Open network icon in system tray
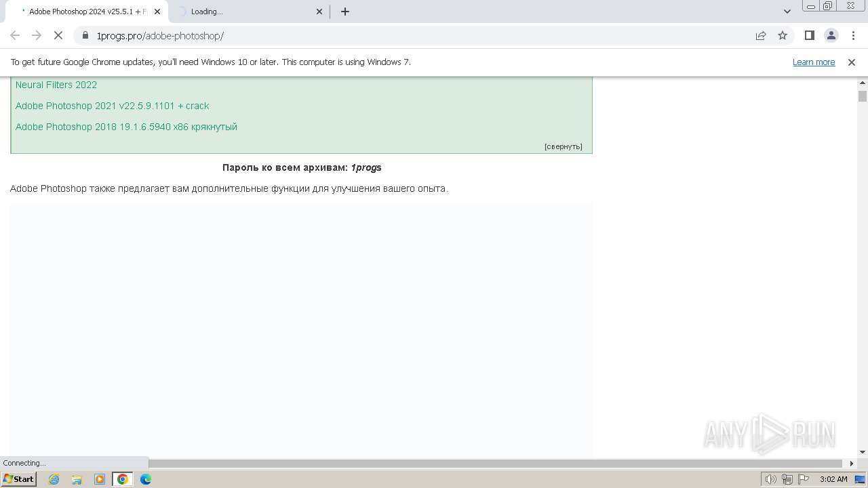This screenshot has width=868, height=488. [x=787, y=479]
